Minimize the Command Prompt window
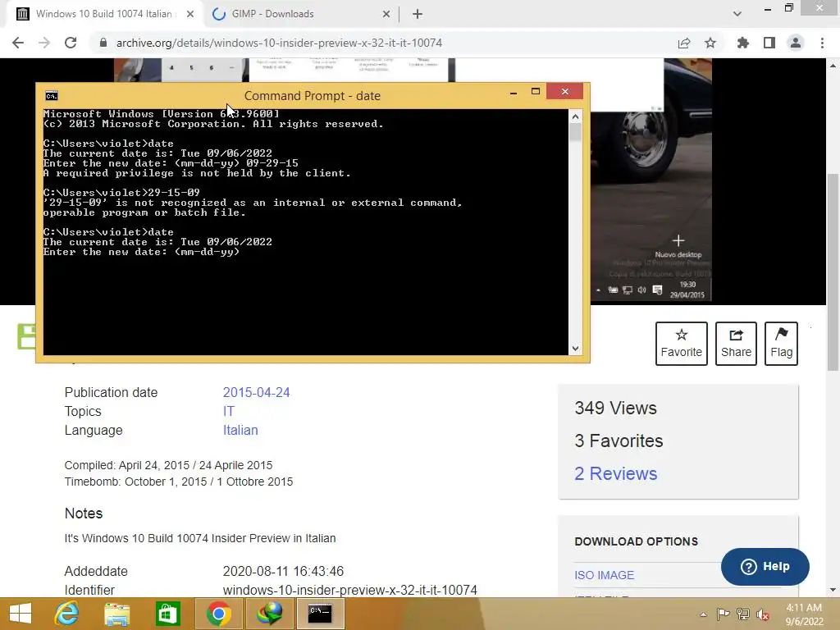This screenshot has width=840, height=630. pos(514,92)
